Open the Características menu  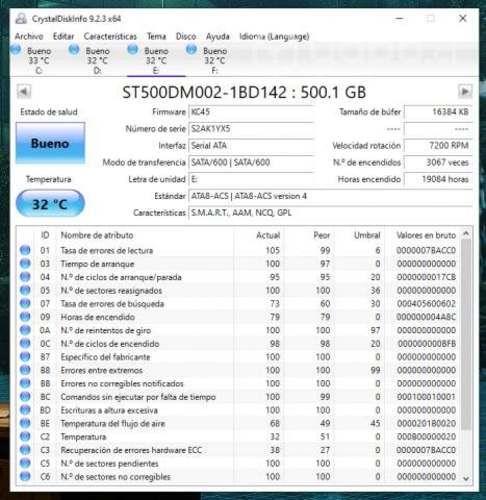(110, 36)
